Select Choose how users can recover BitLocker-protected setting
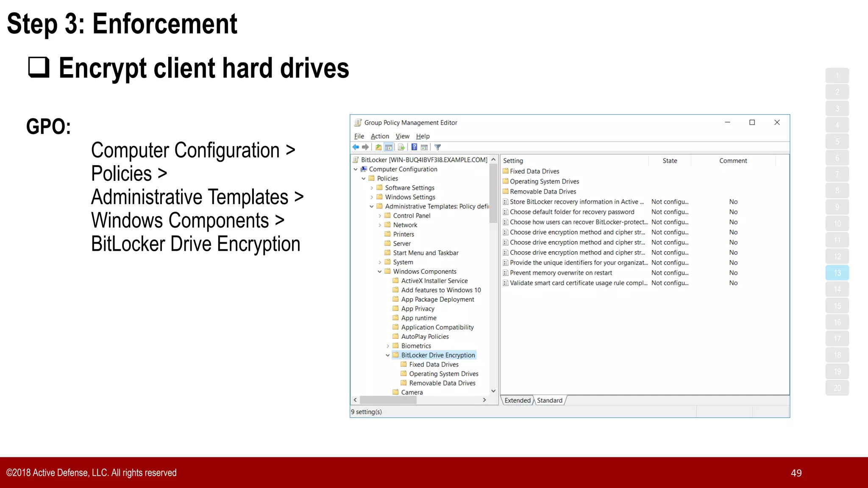 [x=579, y=222]
